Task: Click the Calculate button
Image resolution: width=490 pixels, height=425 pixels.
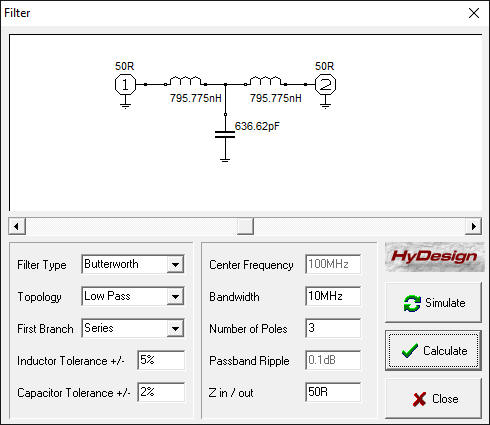Action: [x=433, y=351]
